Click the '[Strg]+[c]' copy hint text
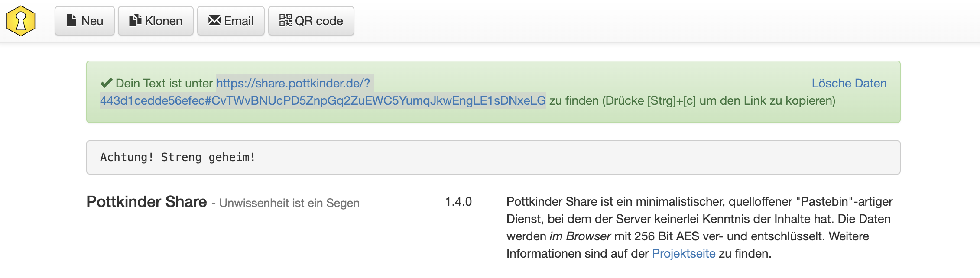Image resolution: width=980 pixels, height=278 pixels. tap(671, 100)
